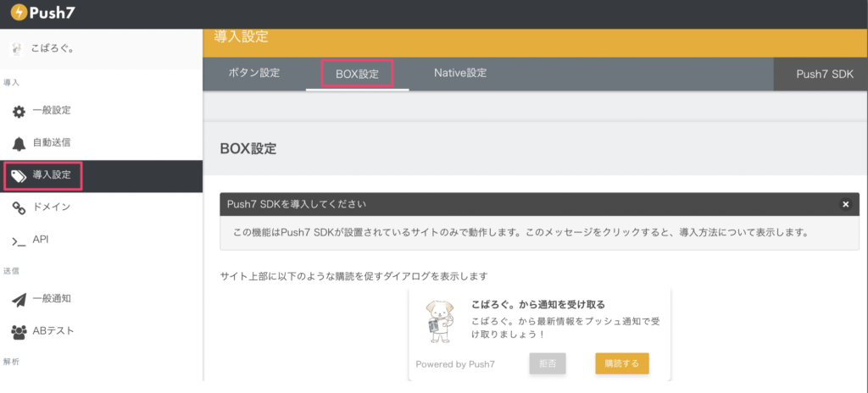
Task: Click the 送信 section label in sidebar
Action: (x=12, y=271)
